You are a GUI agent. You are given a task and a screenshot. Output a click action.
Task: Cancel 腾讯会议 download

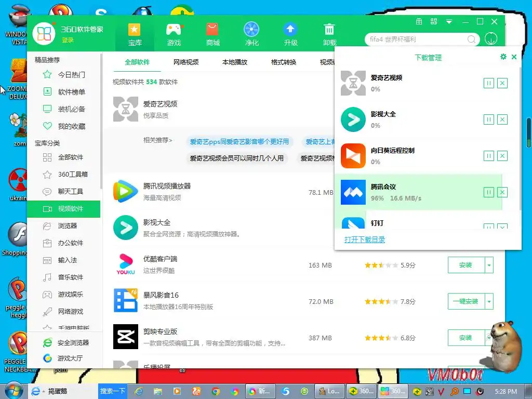502,192
